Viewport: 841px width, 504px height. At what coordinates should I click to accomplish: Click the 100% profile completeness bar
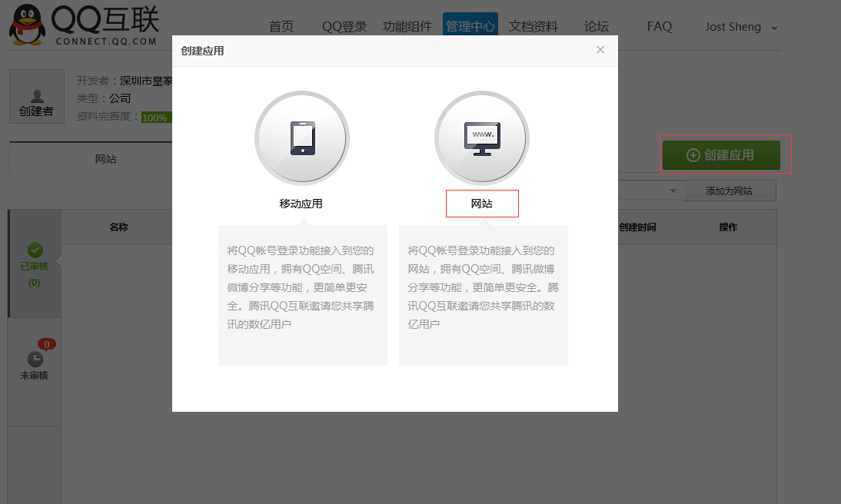click(156, 118)
